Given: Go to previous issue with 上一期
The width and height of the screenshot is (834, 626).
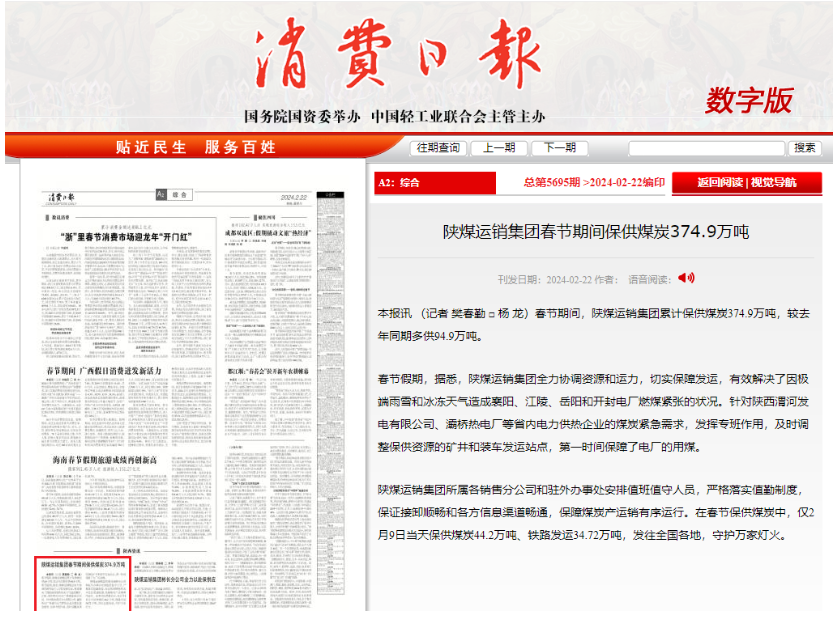Looking at the screenshot, I should tap(499, 148).
